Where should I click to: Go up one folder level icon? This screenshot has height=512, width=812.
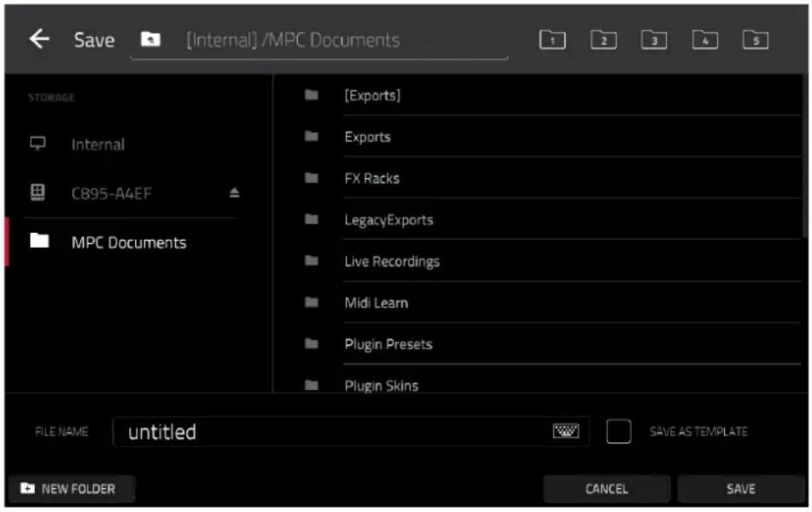pos(150,39)
